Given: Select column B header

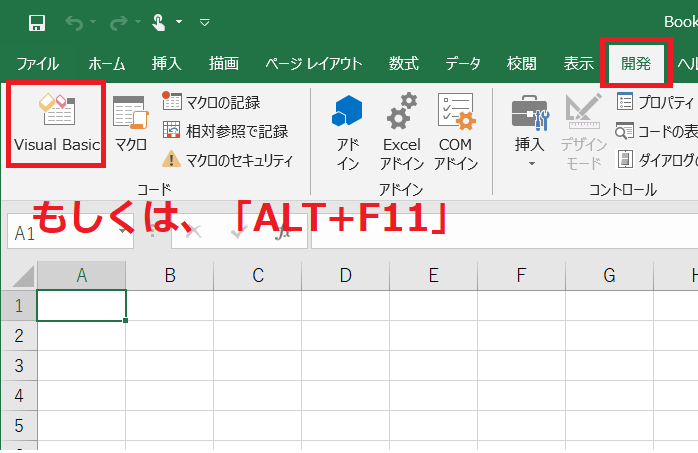Looking at the screenshot, I should point(170,275).
